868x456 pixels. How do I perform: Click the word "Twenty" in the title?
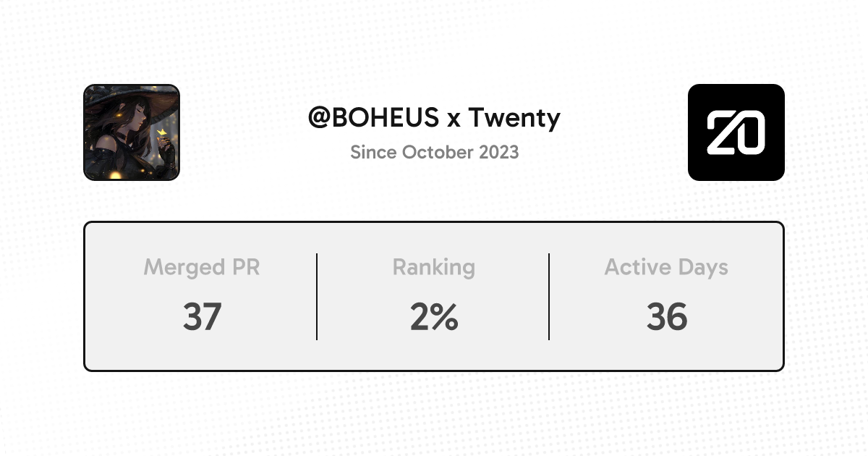(514, 117)
